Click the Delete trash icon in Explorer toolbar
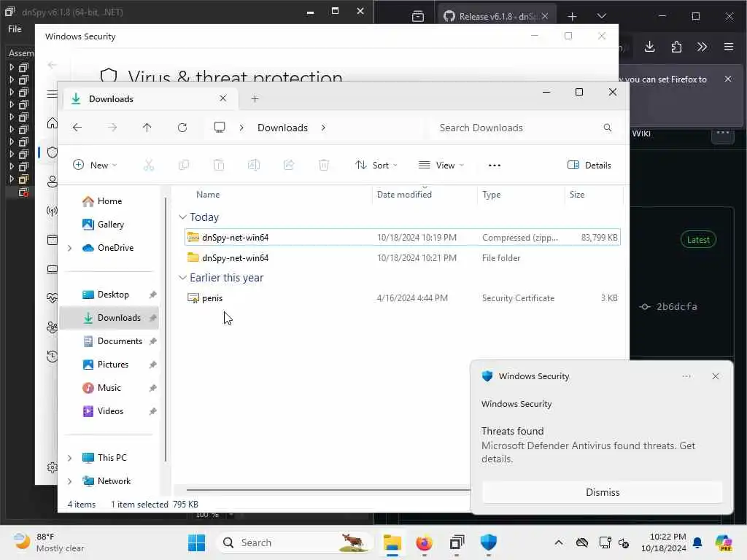The height and width of the screenshot is (560, 747). click(x=324, y=166)
